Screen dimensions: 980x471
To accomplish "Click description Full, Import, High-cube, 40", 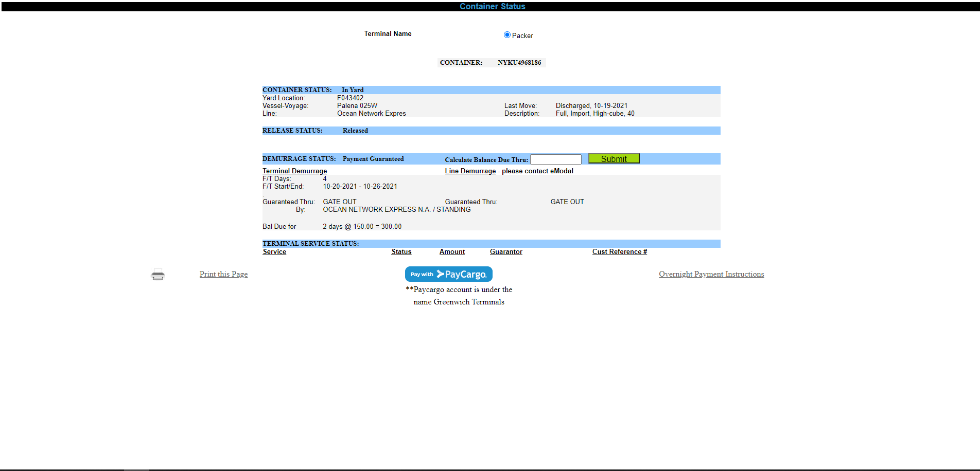I will (x=595, y=114).
